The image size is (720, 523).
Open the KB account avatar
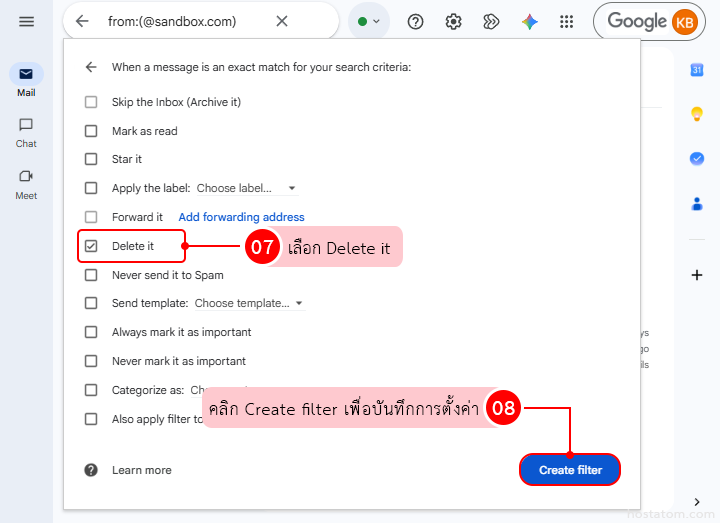tap(685, 22)
